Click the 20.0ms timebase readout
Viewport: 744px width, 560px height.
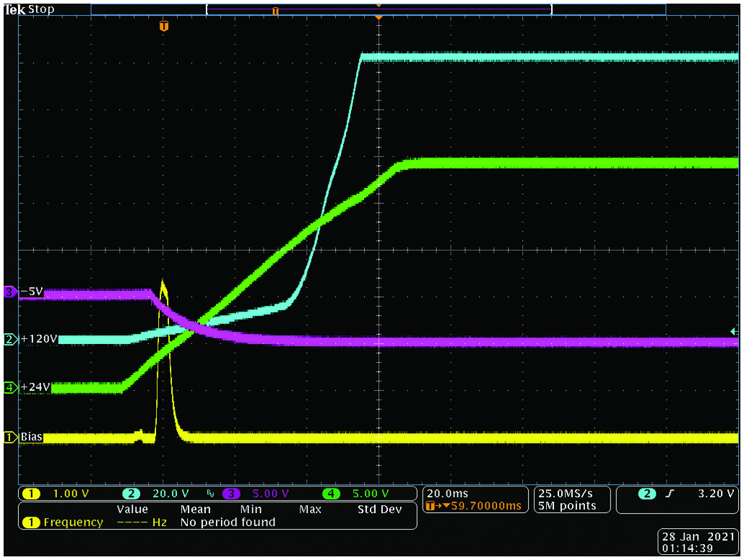click(447, 494)
